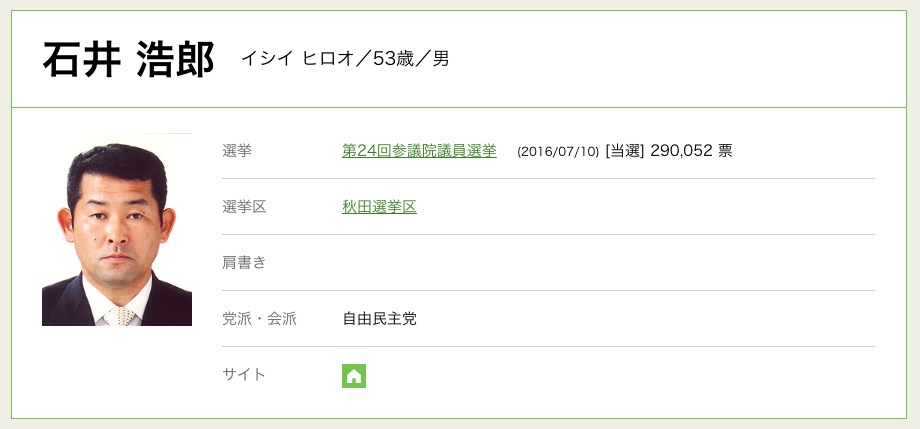
Task: Click the surname 石井 in heading
Action: pyautogui.click(x=79, y=60)
